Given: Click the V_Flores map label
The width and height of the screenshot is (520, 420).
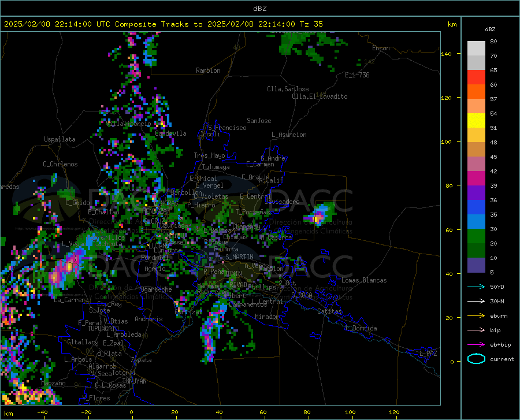Looking at the screenshot, I should (x=96, y=398).
